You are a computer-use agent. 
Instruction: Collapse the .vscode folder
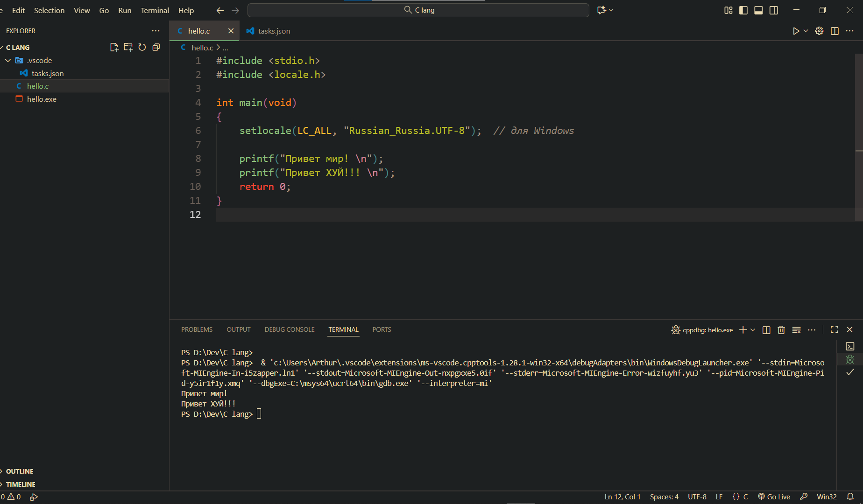pyautogui.click(x=8, y=60)
